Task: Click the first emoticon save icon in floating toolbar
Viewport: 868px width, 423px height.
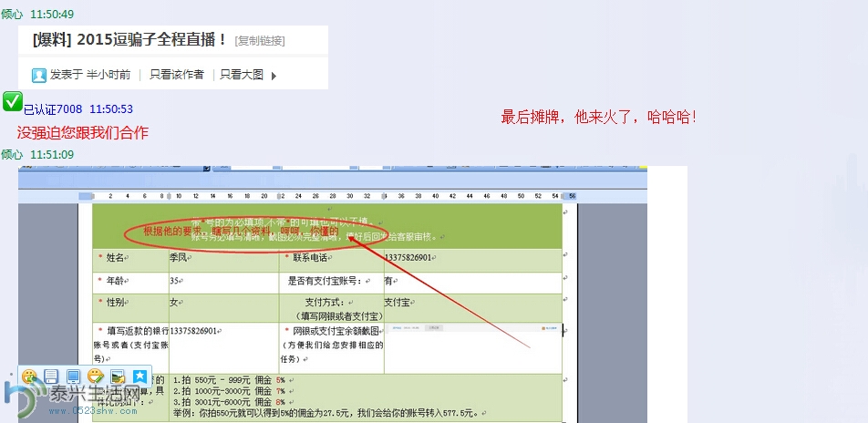Action: [x=29, y=377]
